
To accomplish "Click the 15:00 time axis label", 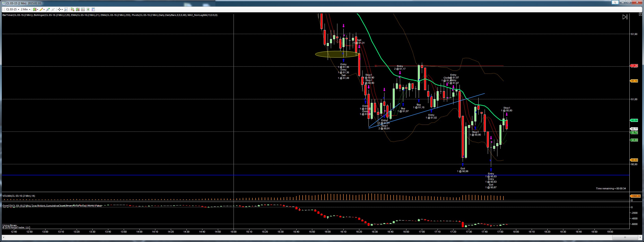I will (x=234, y=232).
